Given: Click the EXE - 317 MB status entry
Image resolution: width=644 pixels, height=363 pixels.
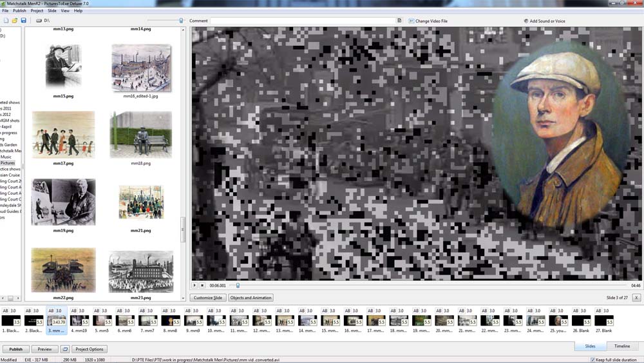Looking at the screenshot, I should 36,360.
